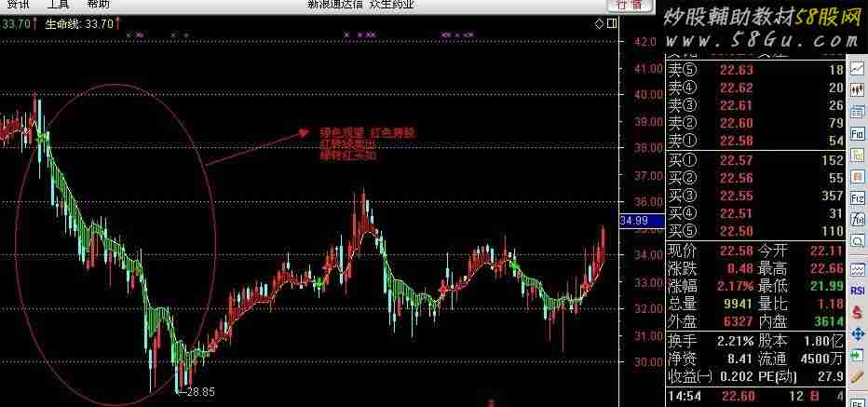Click the 收益 value 0.202

(737, 376)
